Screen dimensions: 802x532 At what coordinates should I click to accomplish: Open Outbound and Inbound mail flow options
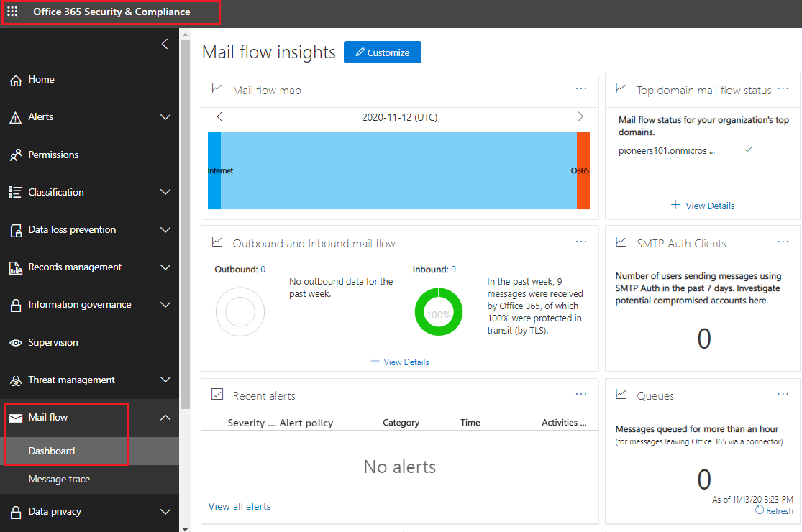[x=581, y=242]
